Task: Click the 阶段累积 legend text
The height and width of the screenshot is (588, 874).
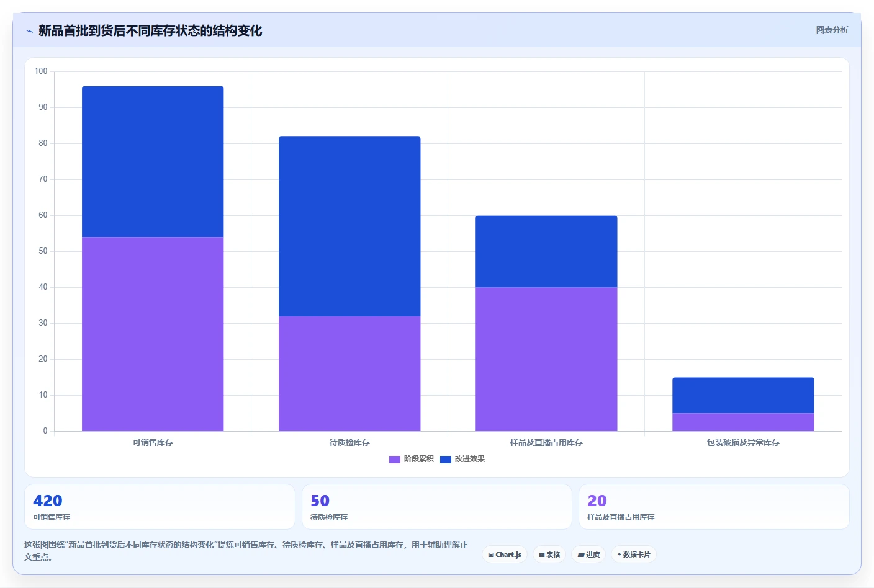Action: (x=419, y=459)
